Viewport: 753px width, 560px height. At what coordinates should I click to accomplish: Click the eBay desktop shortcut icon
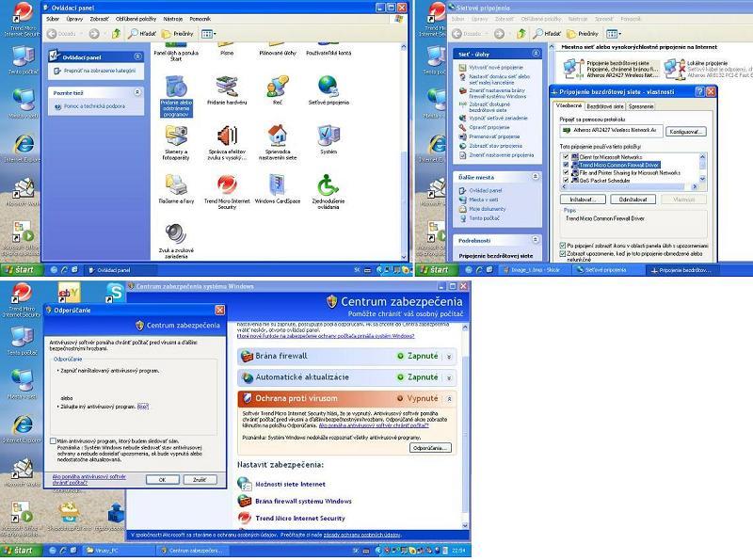tap(68, 292)
